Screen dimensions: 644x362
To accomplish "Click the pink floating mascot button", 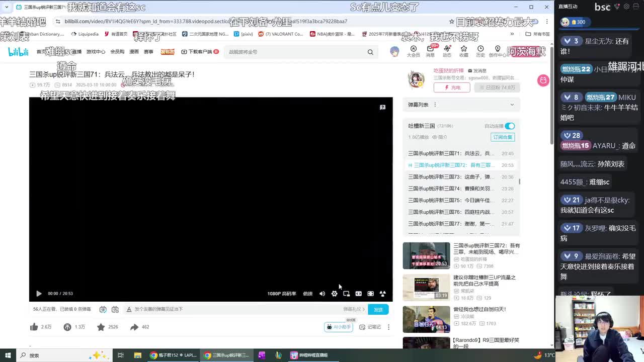I will (543, 80).
